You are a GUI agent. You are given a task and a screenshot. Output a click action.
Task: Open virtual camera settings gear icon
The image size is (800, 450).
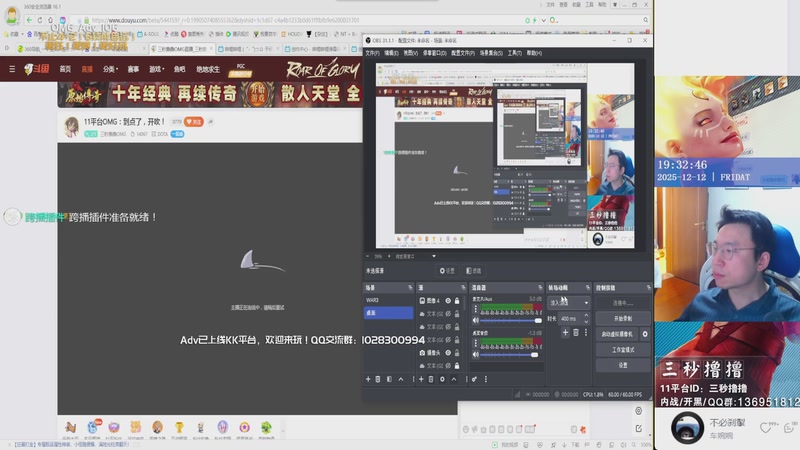[645, 334]
